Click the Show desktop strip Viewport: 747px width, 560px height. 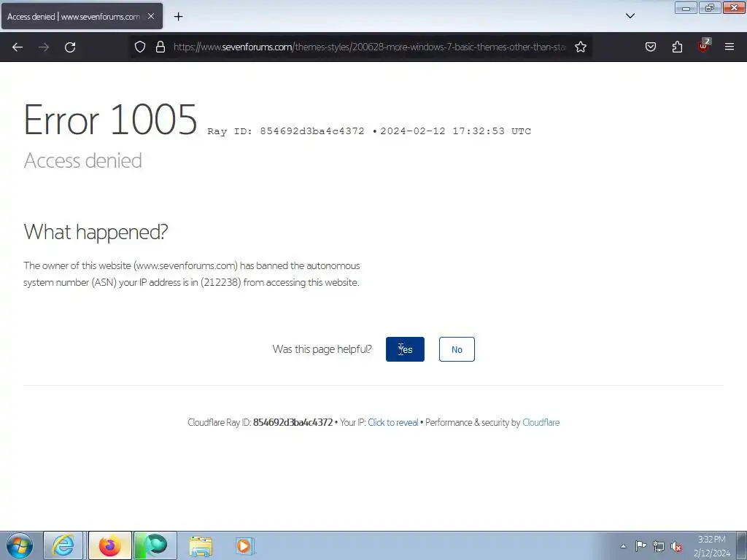pos(742,545)
